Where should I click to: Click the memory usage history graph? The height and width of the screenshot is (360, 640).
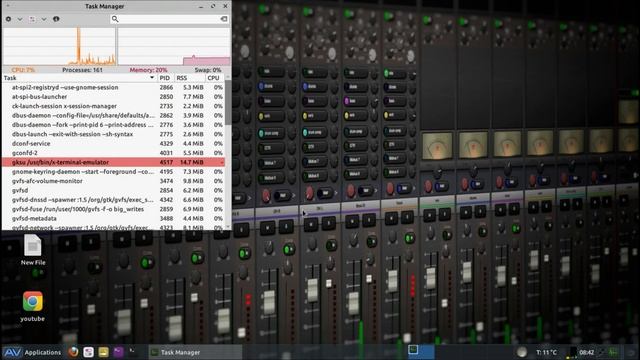[174, 46]
